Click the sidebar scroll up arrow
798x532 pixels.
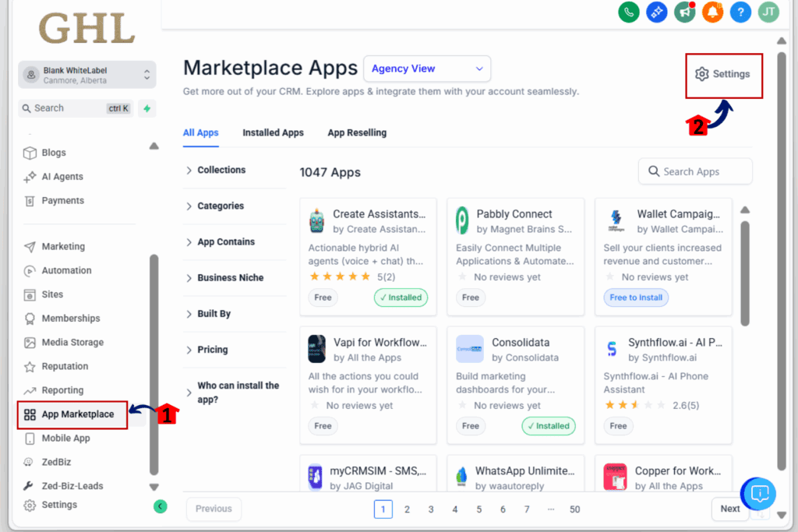pos(154,146)
